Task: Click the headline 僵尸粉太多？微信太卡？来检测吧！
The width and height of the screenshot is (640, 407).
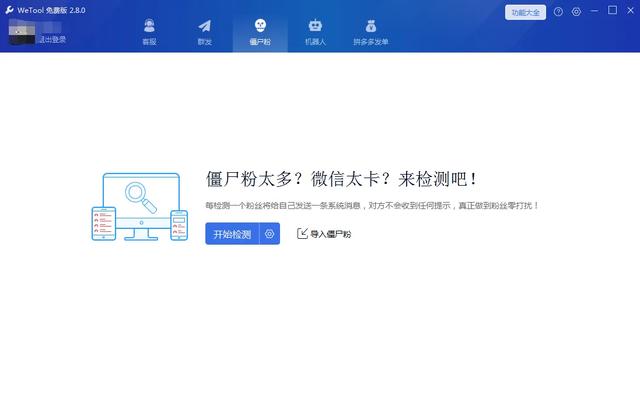Action: 341,179
